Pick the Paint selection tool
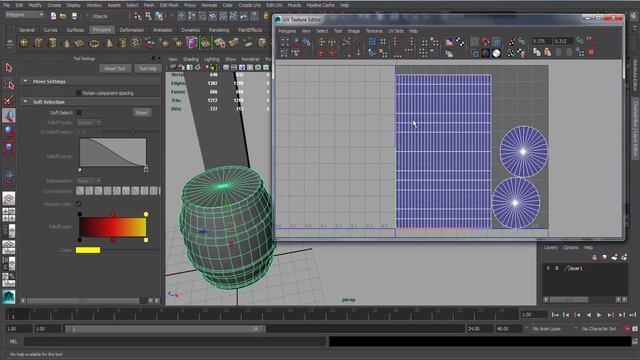This screenshot has height=360, width=640. [9, 100]
